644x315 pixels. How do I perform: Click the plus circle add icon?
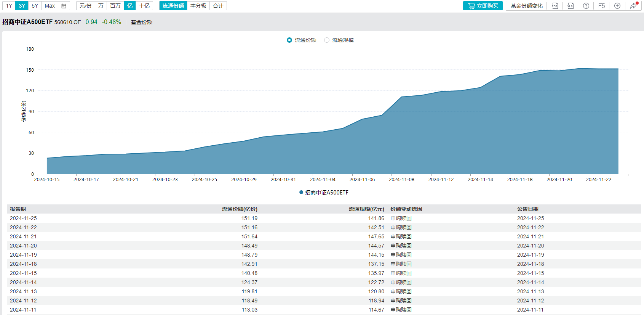pyautogui.click(x=617, y=6)
